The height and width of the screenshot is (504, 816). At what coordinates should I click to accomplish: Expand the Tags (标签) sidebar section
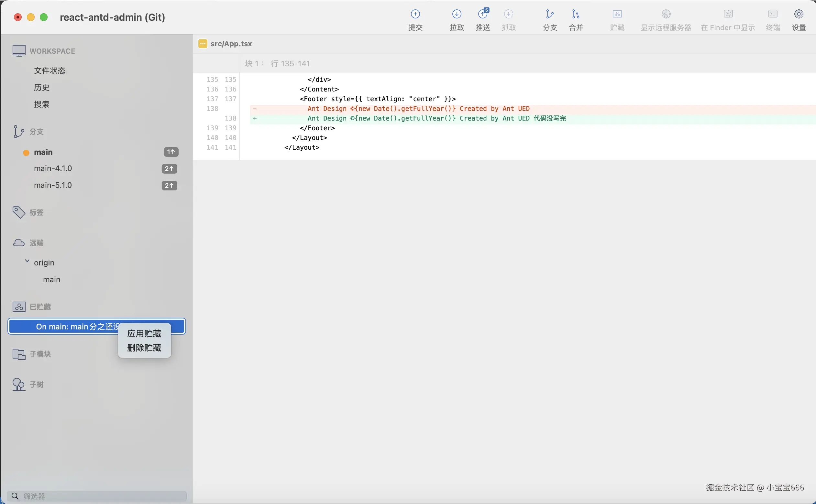click(36, 212)
